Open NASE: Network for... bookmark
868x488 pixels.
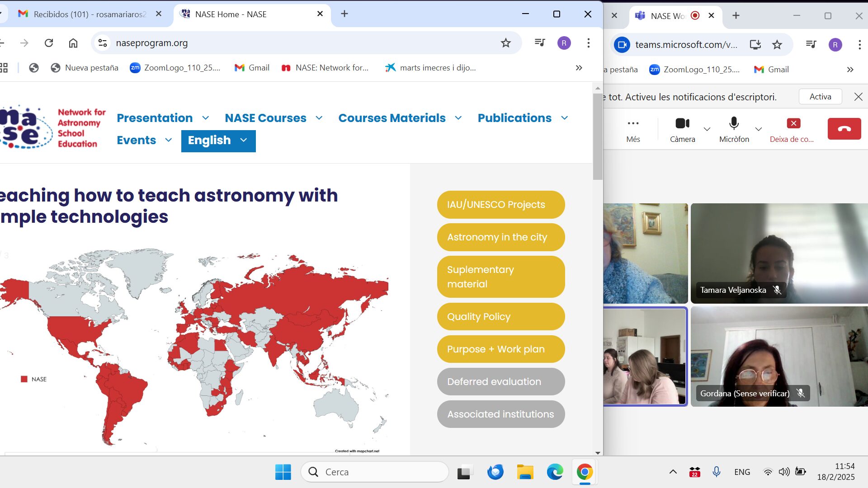coord(325,68)
